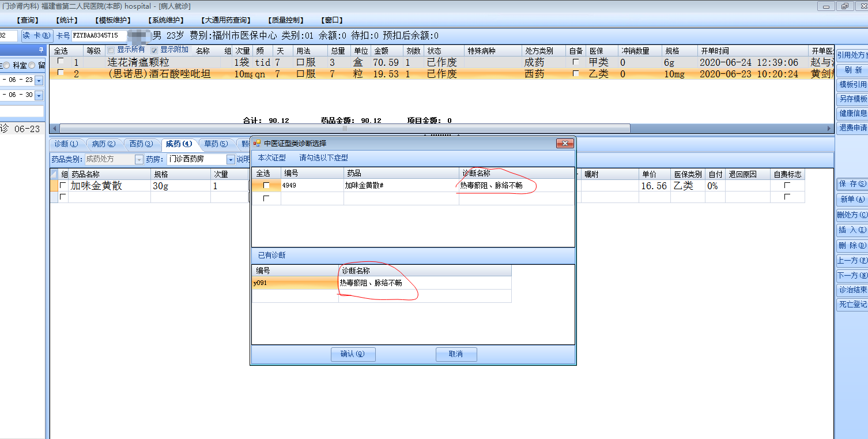Check the 组 box beside 加味金黄散 30g
868x439 pixels.
(63, 186)
